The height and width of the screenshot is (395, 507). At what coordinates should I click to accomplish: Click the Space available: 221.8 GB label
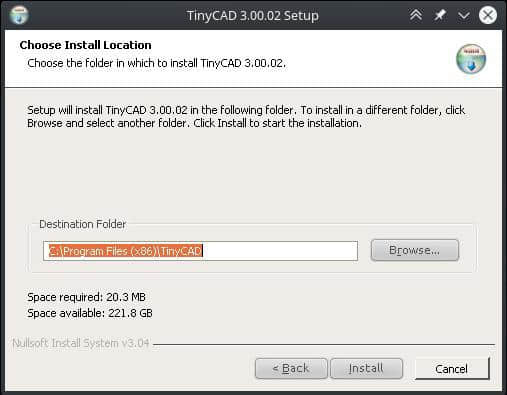click(x=90, y=313)
